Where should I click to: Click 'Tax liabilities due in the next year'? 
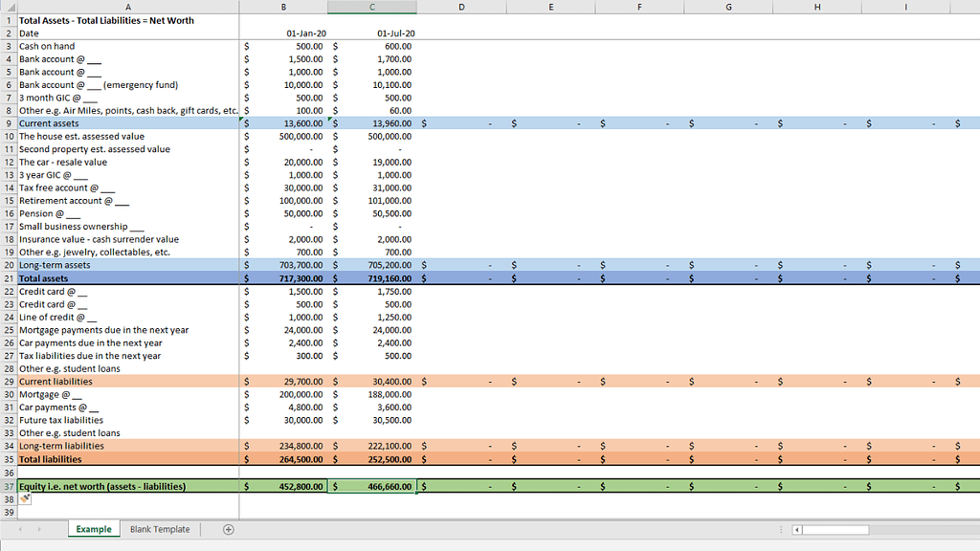(x=128, y=356)
